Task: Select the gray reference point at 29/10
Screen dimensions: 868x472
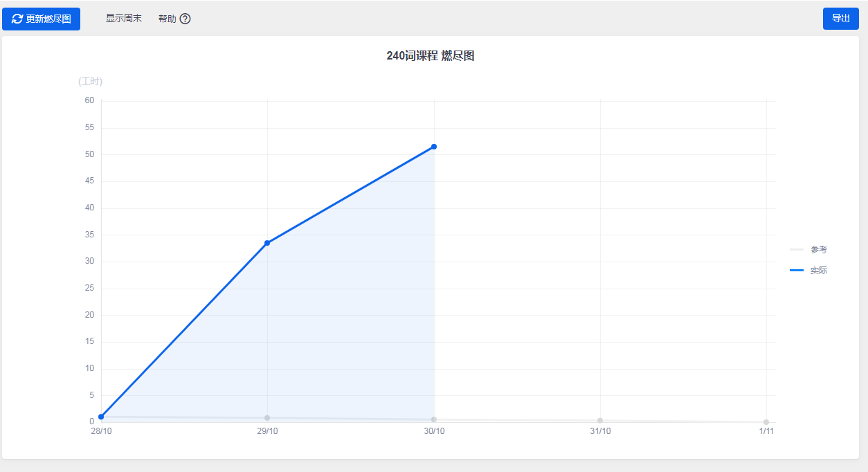Action: pos(267,418)
